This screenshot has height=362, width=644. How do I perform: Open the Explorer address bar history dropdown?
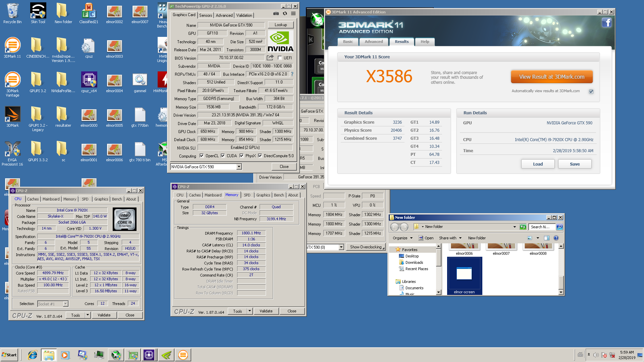point(515,227)
